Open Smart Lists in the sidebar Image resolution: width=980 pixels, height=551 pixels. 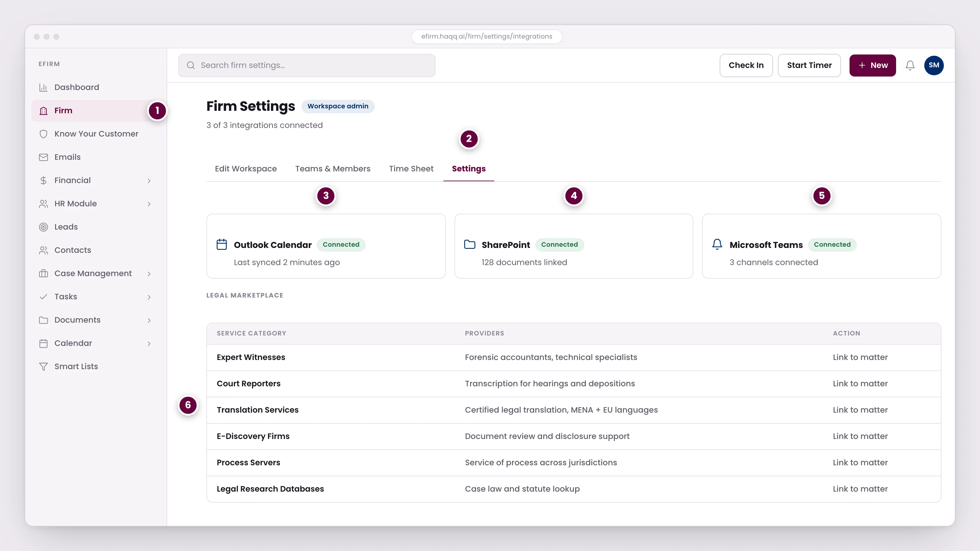[95, 367]
